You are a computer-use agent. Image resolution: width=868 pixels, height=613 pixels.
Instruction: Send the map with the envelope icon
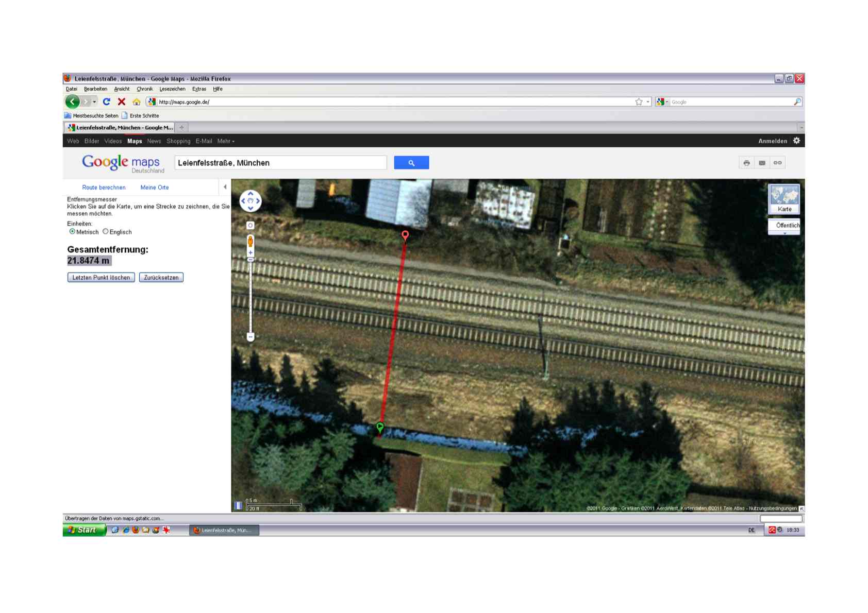tap(762, 163)
